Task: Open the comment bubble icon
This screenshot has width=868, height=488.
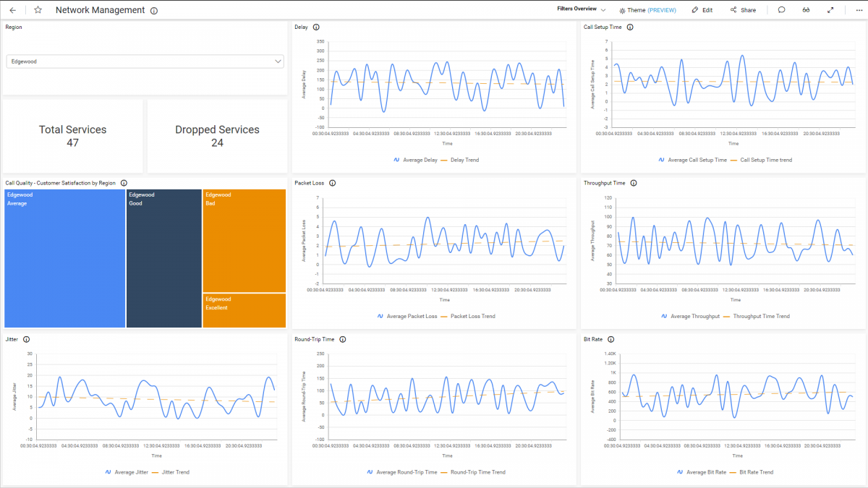Action: (x=783, y=9)
